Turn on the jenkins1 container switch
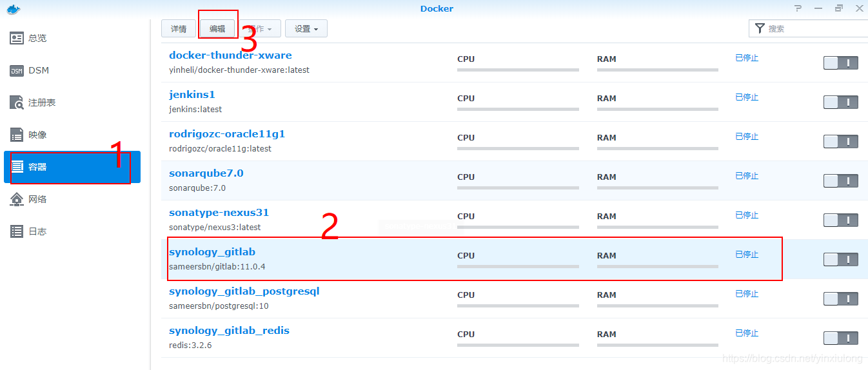The width and height of the screenshot is (868, 370). (840, 102)
